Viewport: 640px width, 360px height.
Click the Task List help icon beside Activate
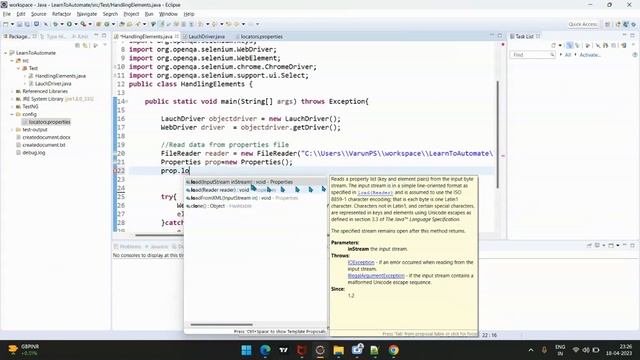point(635,55)
